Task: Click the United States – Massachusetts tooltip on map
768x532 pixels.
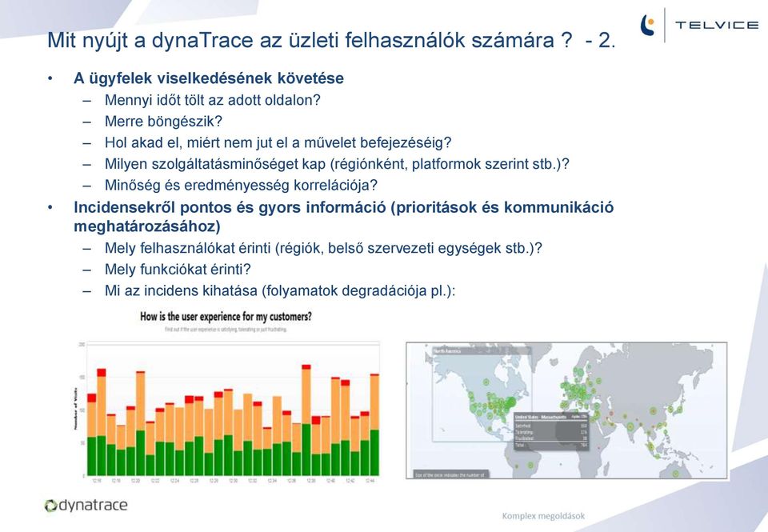Action: pos(551,430)
